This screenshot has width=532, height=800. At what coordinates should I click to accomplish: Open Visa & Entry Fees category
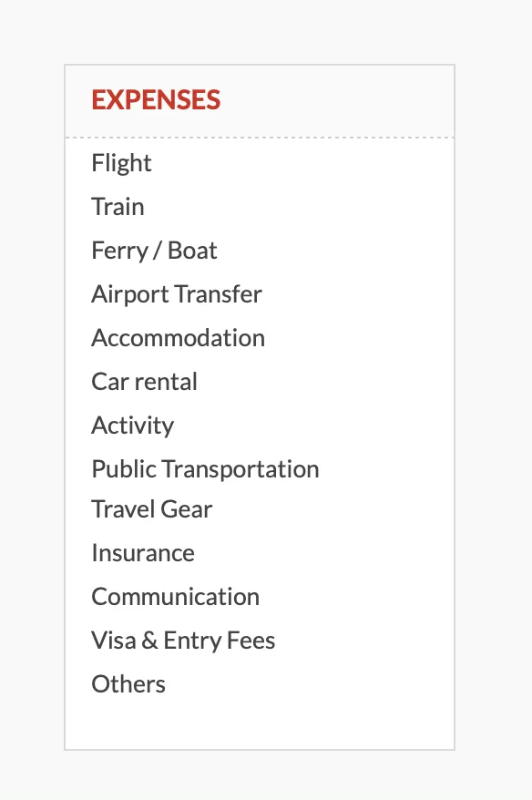pos(183,641)
